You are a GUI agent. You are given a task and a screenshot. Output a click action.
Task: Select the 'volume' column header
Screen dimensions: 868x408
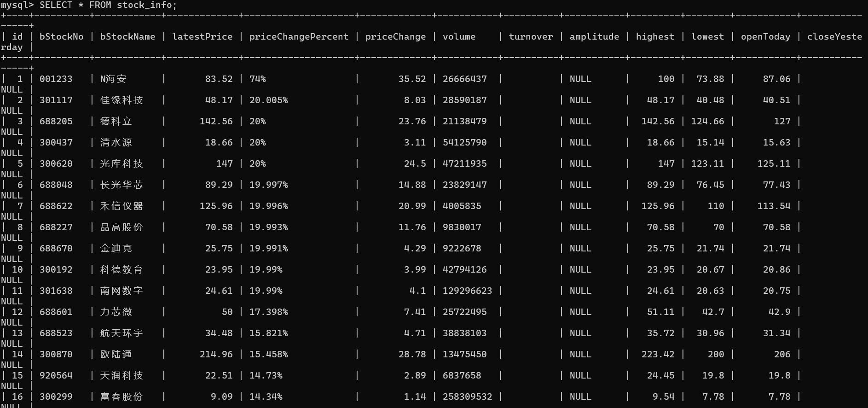pyautogui.click(x=459, y=36)
